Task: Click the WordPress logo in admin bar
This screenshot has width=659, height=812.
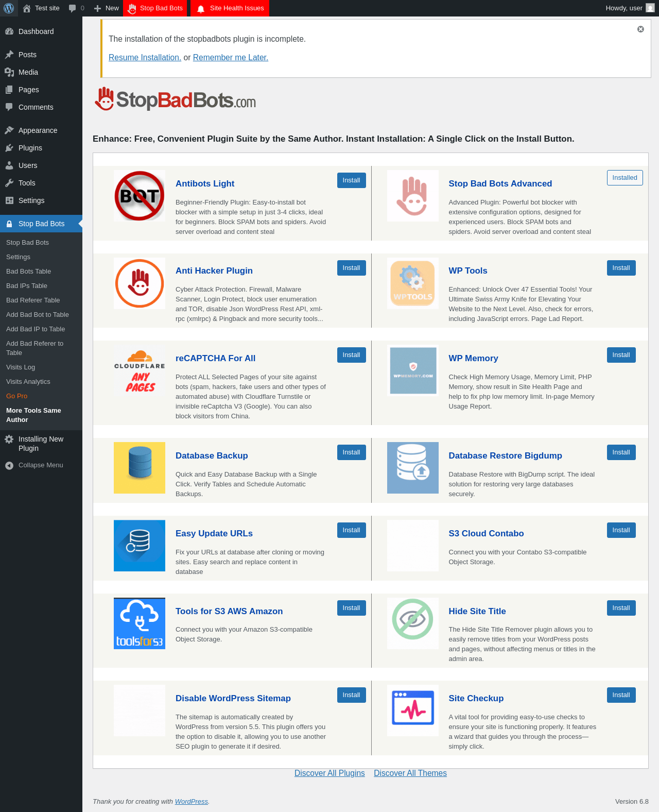Action: pyautogui.click(x=9, y=8)
